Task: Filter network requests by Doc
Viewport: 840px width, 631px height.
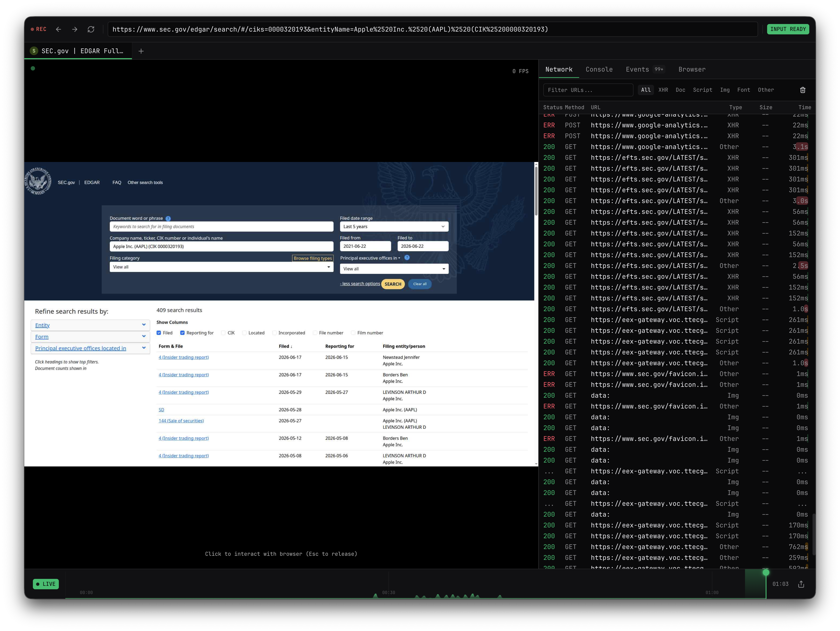Action: coord(680,90)
